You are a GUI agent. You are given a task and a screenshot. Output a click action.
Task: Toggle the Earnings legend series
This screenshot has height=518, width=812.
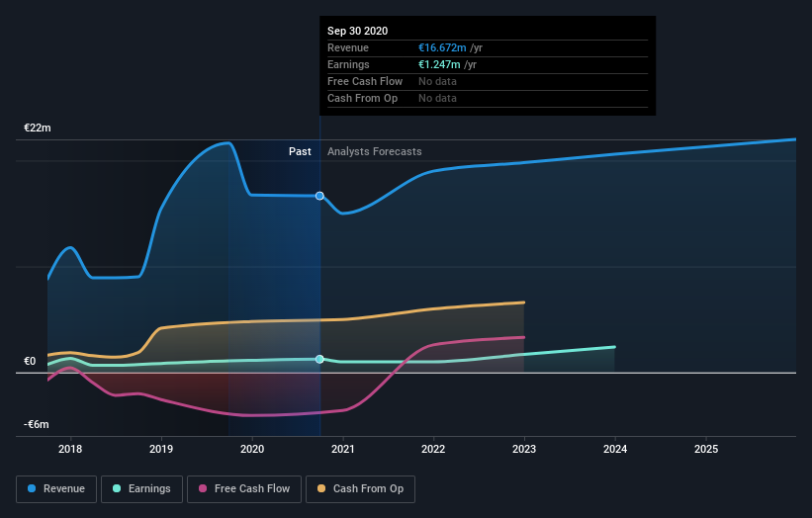141,489
